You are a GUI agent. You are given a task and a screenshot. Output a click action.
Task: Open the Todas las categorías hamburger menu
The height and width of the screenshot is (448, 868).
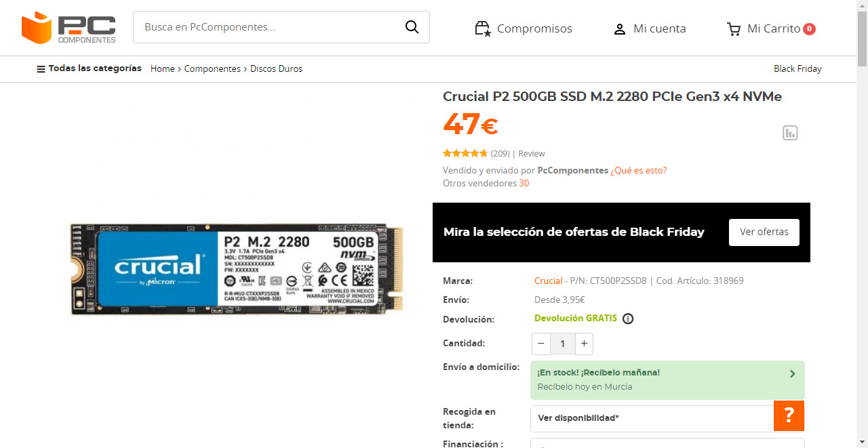tap(41, 69)
